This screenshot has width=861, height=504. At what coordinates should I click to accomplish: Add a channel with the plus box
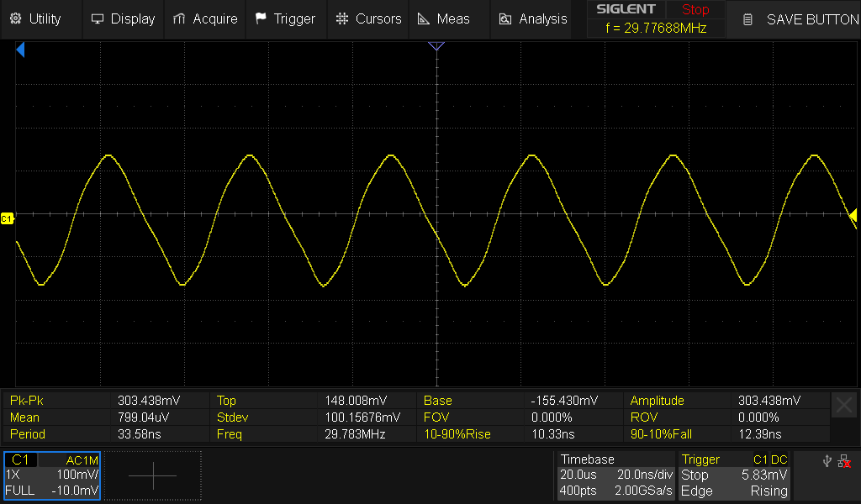[153, 475]
